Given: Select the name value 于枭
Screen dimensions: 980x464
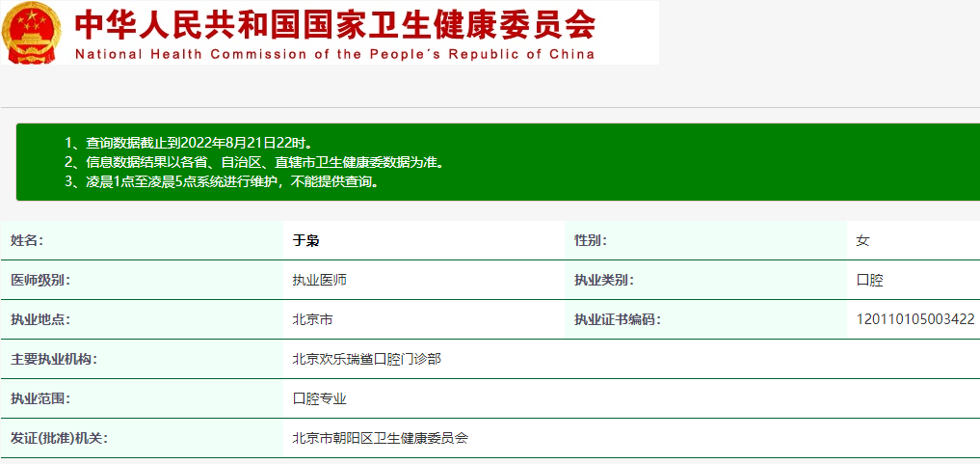Looking at the screenshot, I should tap(305, 240).
